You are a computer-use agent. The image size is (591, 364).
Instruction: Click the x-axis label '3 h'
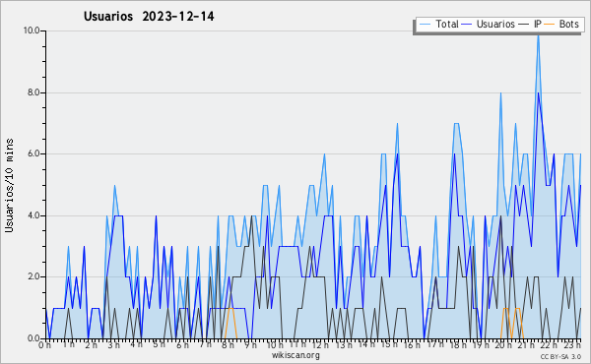click(114, 345)
